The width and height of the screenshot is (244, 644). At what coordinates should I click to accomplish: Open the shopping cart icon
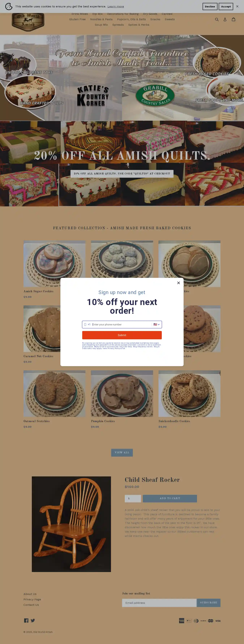pyautogui.click(x=234, y=19)
